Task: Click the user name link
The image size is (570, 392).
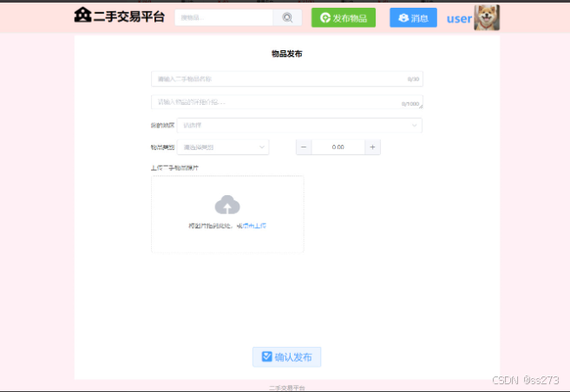Action: click(459, 18)
